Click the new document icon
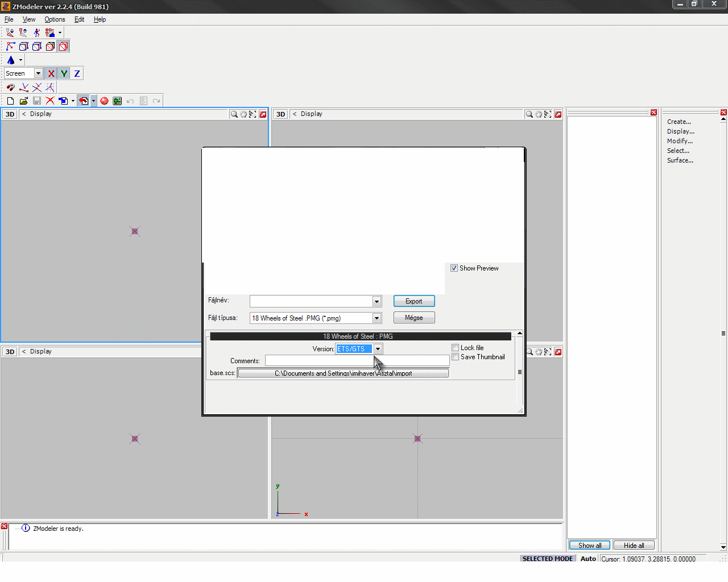 (x=10, y=101)
